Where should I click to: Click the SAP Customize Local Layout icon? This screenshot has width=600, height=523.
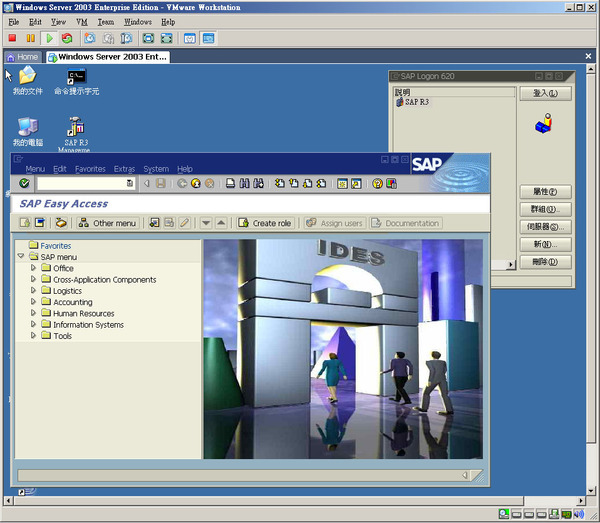pos(391,184)
